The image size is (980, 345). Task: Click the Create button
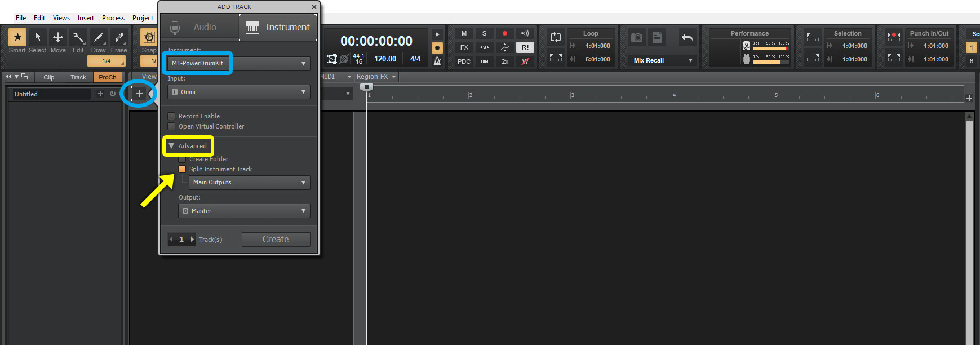pyautogui.click(x=276, y=240)
